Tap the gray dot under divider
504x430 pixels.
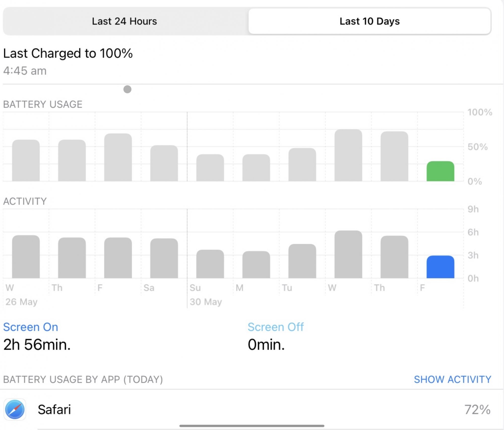click(127, 89)
